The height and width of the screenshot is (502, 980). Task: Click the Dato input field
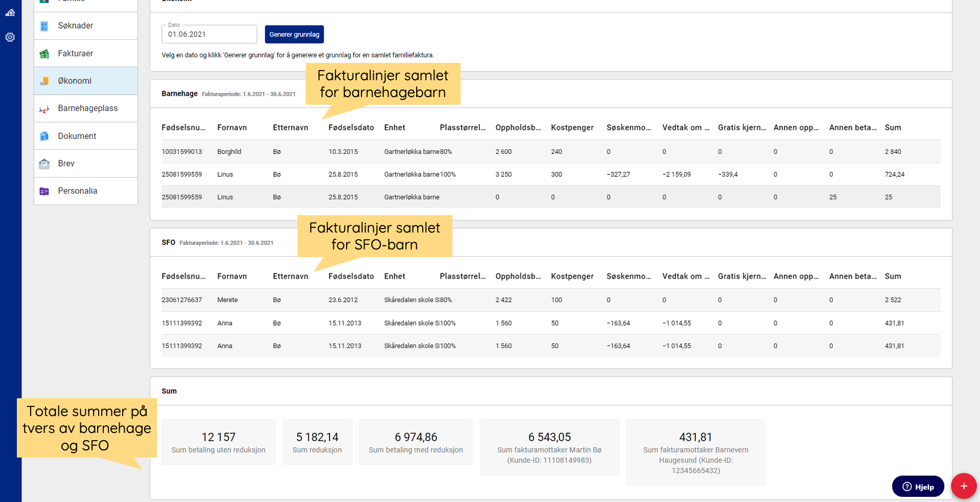(x=209, y=34)
